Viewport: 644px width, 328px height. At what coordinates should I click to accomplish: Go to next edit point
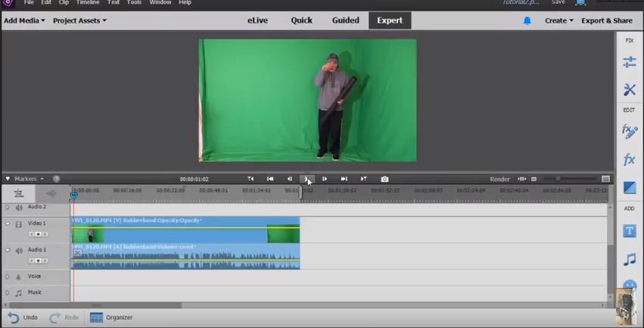click(363, 179)
